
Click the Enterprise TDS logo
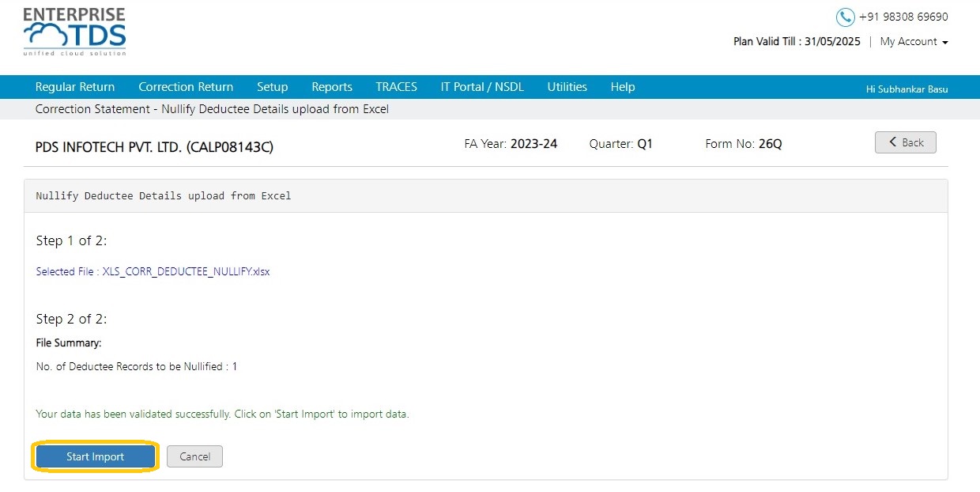pyautogui.click(x=74, y=32)
